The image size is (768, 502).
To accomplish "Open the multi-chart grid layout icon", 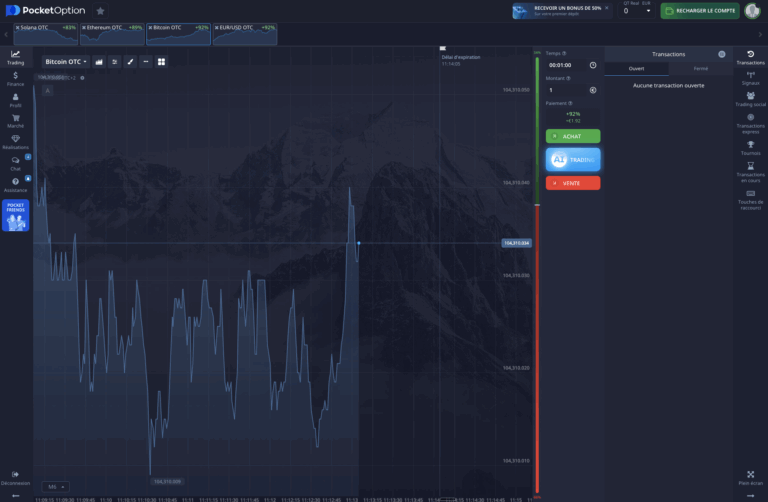I will [x=161, y=62].
